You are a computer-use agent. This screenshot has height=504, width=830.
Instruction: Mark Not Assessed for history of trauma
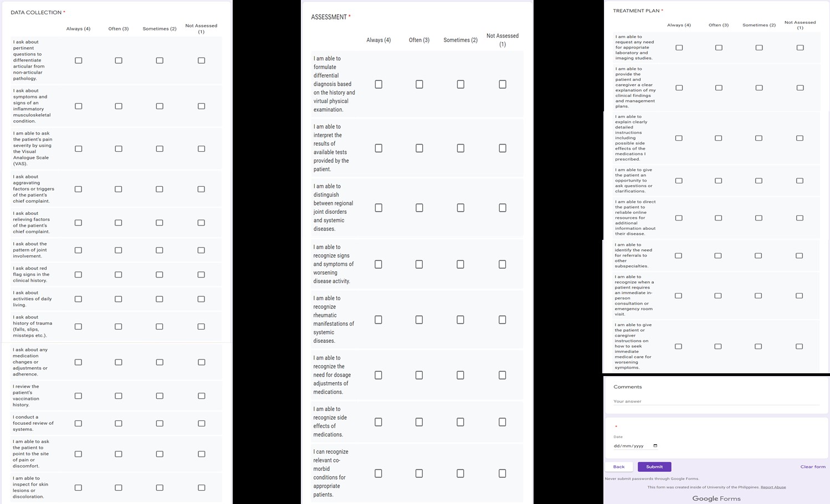(x=201, y=327)
